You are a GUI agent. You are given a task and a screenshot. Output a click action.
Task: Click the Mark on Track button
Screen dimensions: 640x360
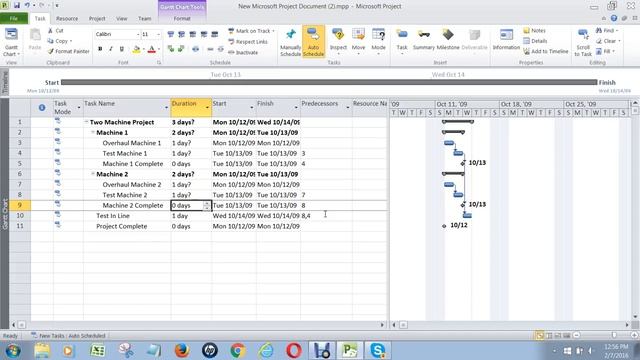pos(251,31)
